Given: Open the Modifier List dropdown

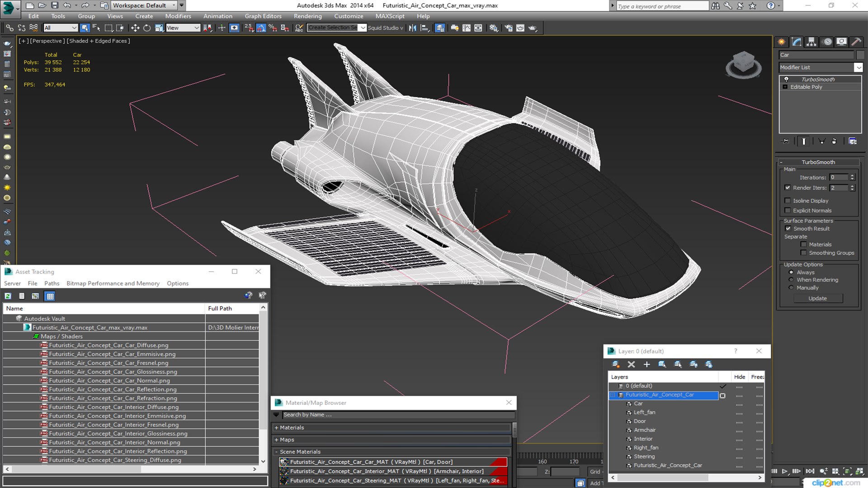Looking at the screenshot, I should pyautogui.click(x=821, y=67).
